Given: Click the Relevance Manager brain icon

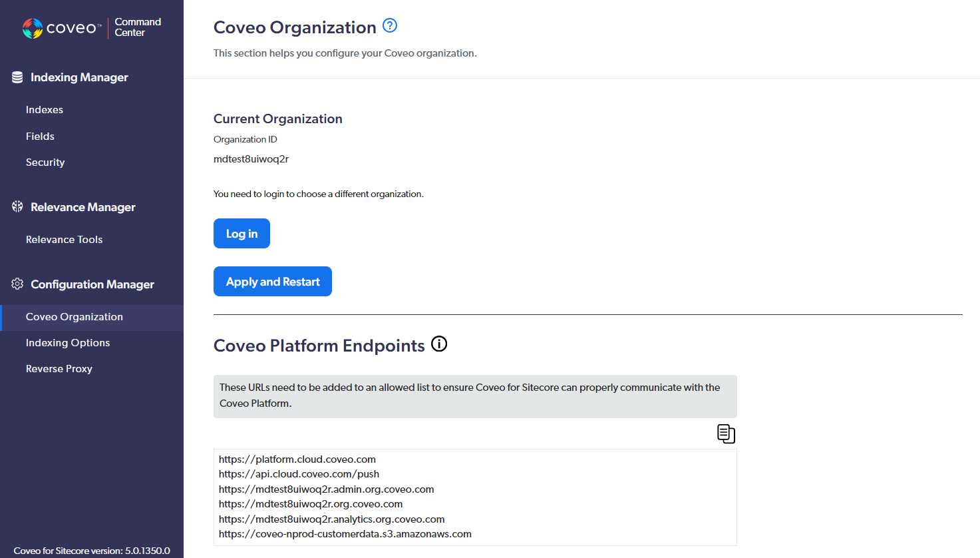Looking at the screenshot, I should [x=17, y=206].
